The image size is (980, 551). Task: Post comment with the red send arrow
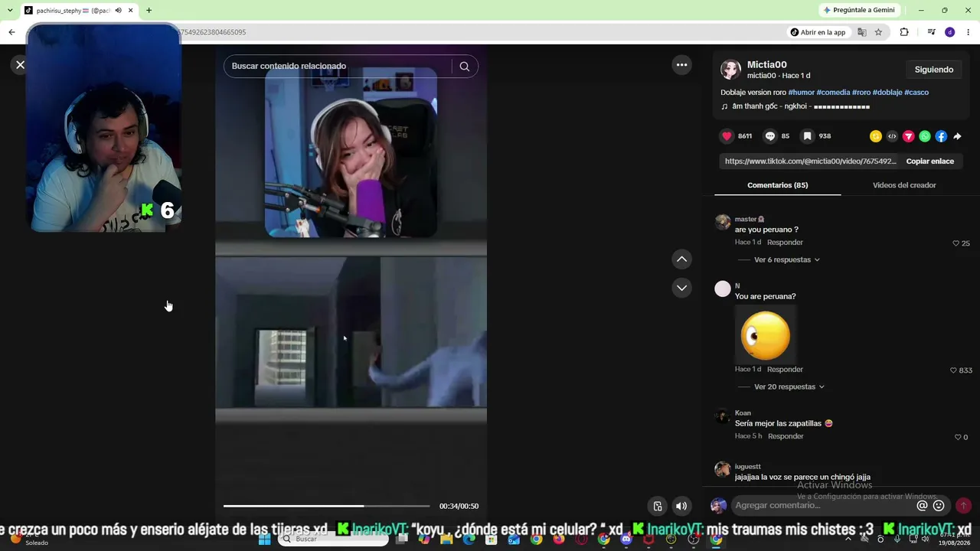pyautogui.click(x=963, y=506)
